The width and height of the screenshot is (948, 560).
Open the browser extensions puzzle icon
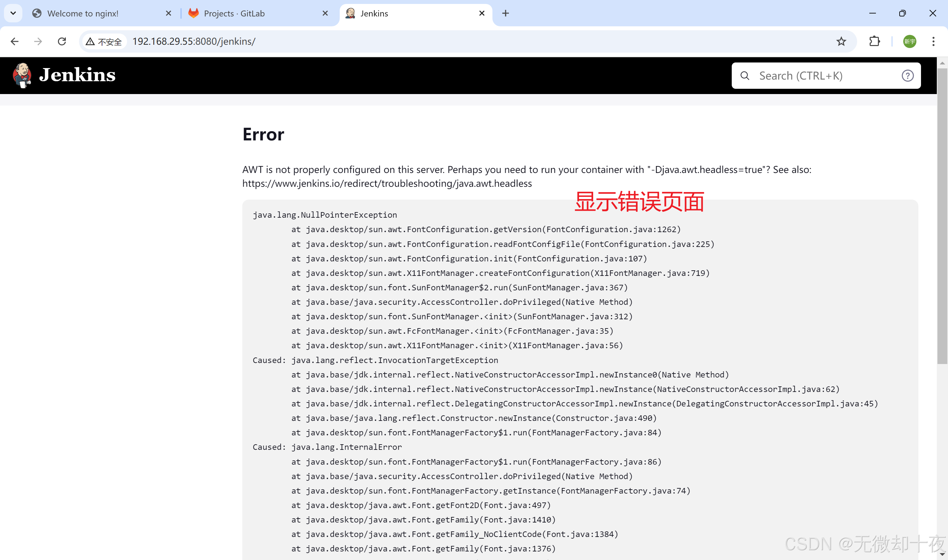tap(874, 41)
